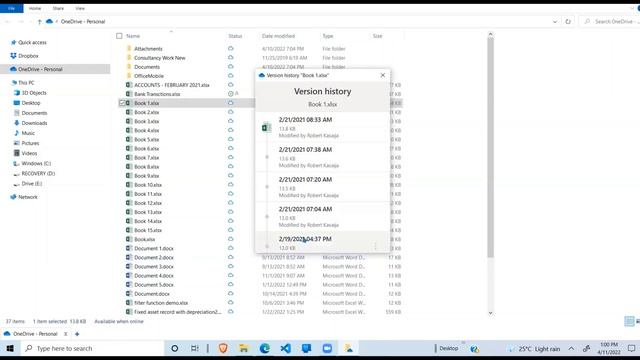Open Task View on the taskbar
640x360 pixels.
tap(195, 348)
